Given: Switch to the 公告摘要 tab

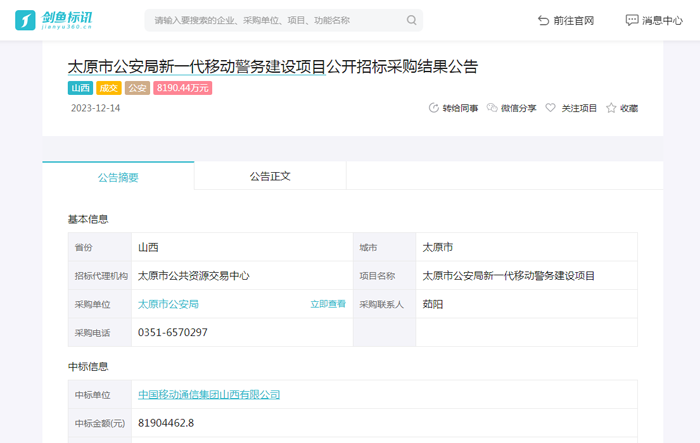Looking at the screenshot, I should click(x=118, y=177).
